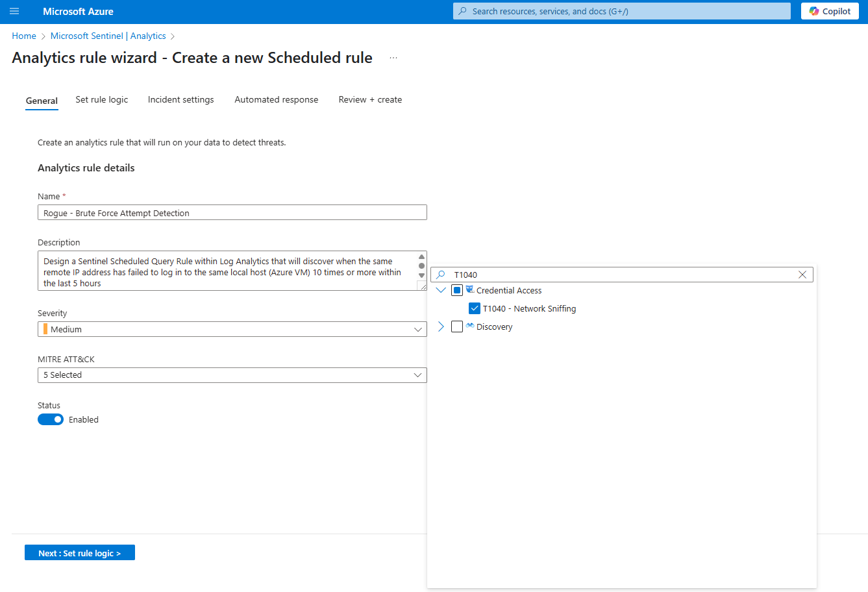
Task: Click the 'Discovery' label
Action: tap(494, 327)
